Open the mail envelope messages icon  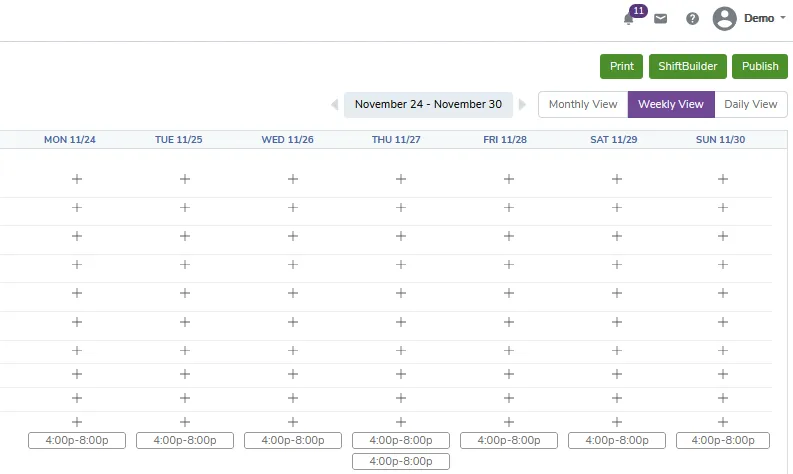660,19
